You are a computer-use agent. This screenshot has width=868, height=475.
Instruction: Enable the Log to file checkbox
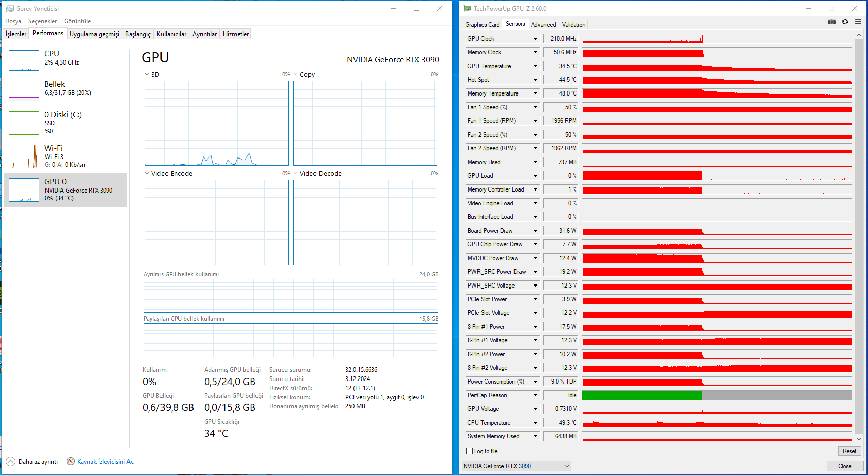pyautogui.click(x=470, y=451)
